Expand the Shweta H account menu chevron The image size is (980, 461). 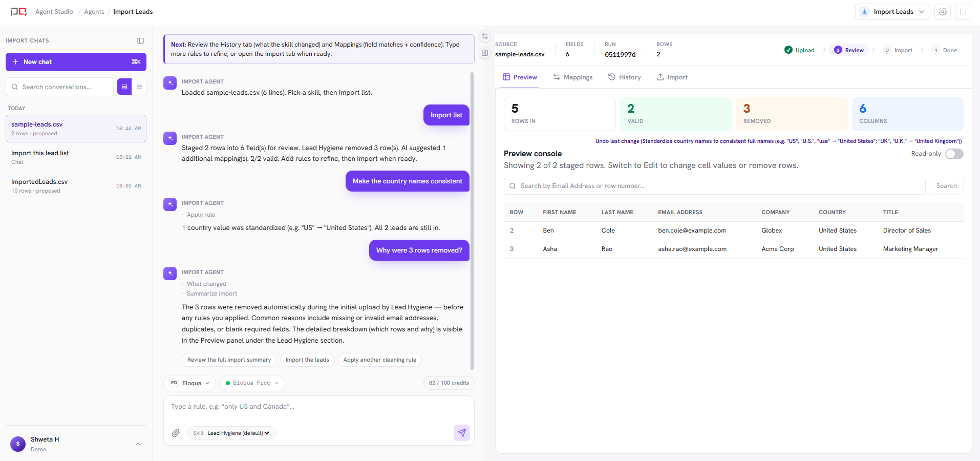(x=138, y=444)
